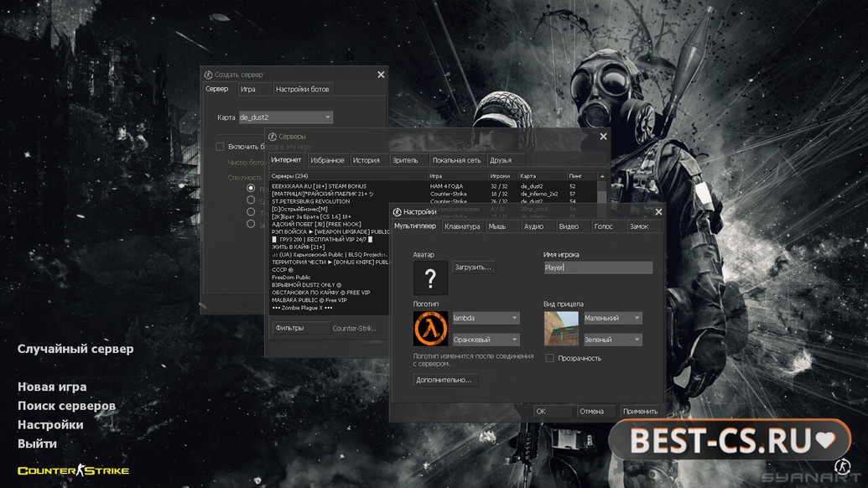Select server 'MALBARA PUBLIC @ Free VIP'
868x488 pixels.
330,300
